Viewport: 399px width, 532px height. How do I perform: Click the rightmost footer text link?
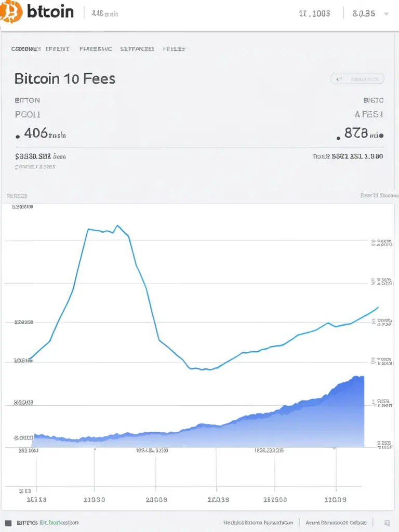coord(336,523)
